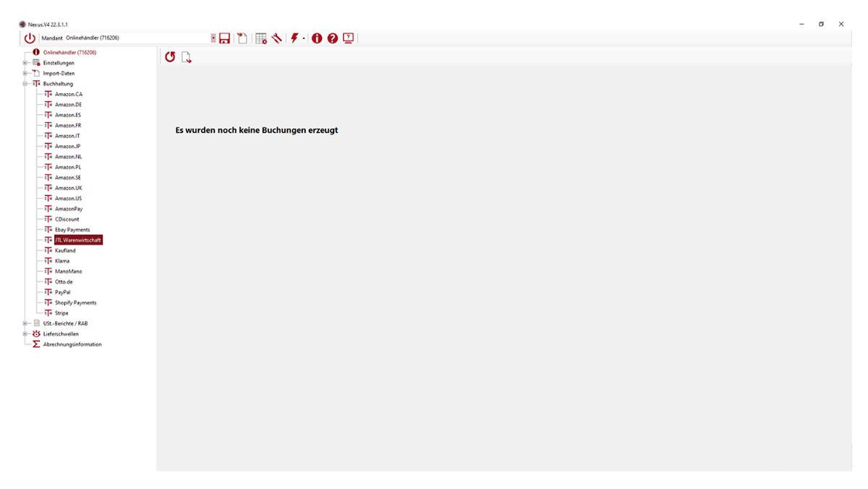The height and width of the screenshot is (489, 868).
Task: Click the save floppy disk icon
Action: coord(225,38)
